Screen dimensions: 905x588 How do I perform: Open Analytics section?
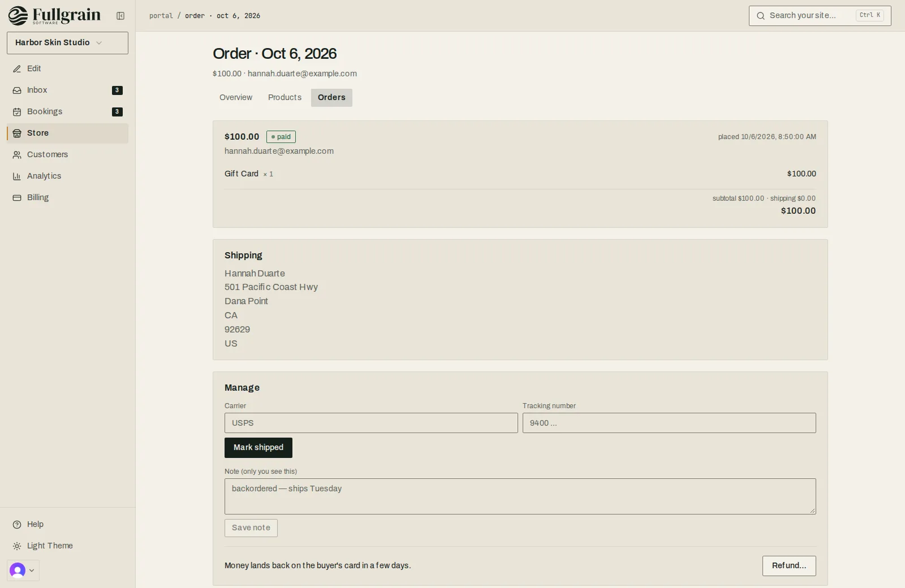pos(67,176)
